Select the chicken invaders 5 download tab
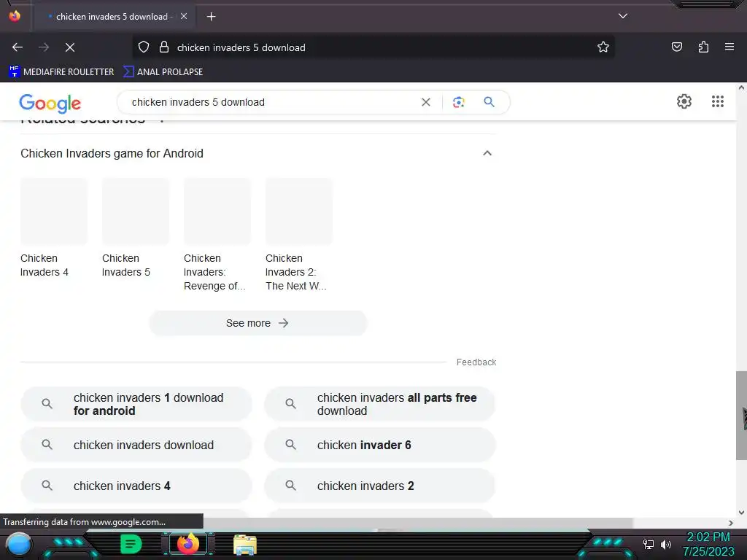This screenshot has height=560, width=747. coord(113,17)
